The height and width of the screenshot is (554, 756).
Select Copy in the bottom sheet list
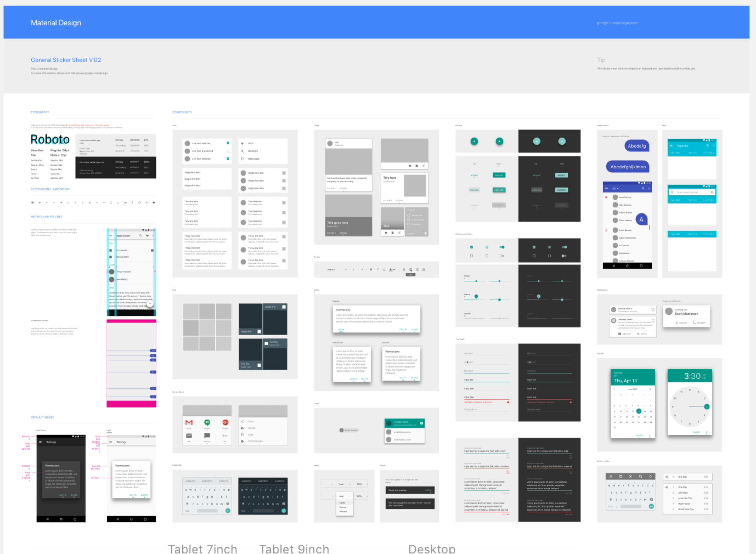(x=251, y=435)
